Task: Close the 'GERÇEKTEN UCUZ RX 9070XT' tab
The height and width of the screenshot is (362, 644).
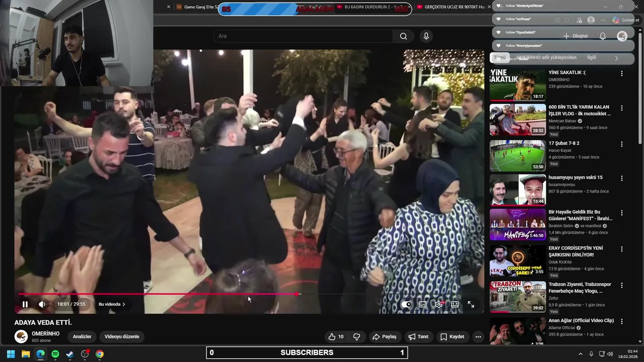Action: (489, 7)
